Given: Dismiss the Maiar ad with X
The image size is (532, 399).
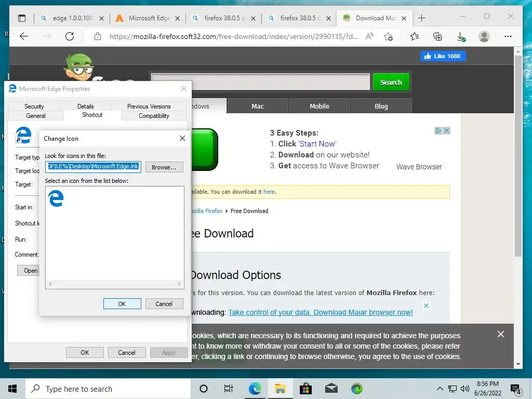Looking at the screenshot, I should pyautogui.click(x=426, y=305).
